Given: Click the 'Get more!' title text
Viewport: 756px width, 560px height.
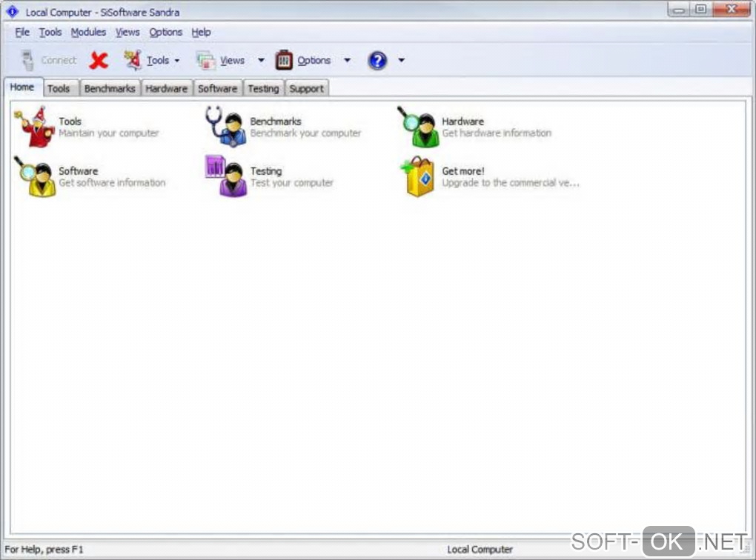Looking at the screenshot, I should pyautogui.click(x=462, y=171).
